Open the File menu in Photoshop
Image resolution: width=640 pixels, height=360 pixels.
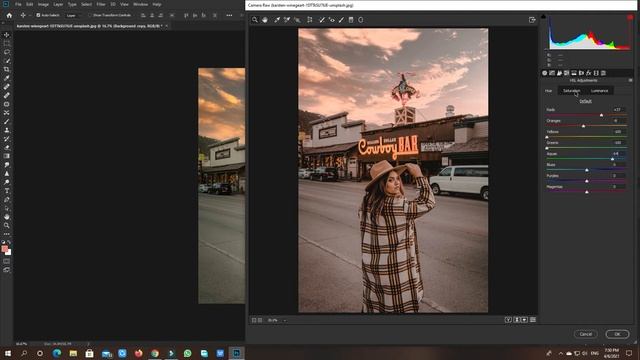(x=18, y=4)
